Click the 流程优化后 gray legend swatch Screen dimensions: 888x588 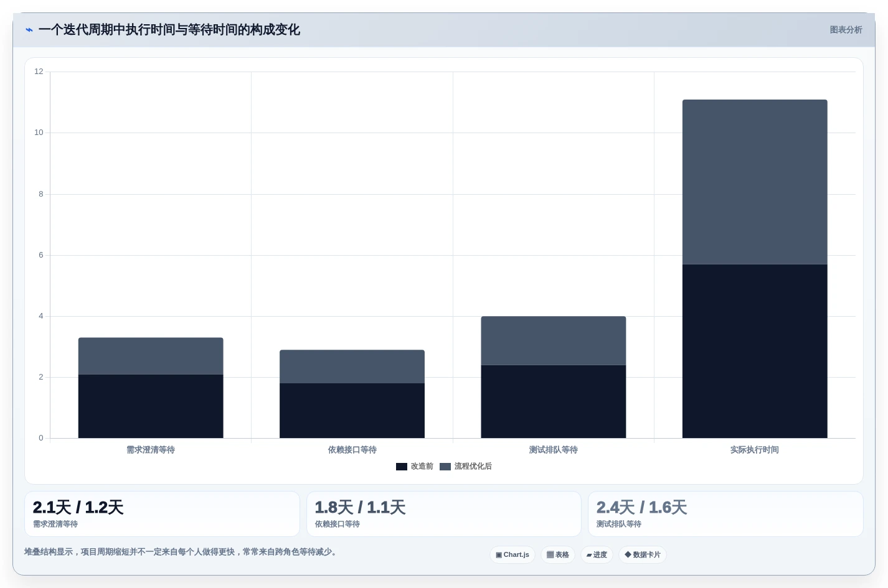click(445, 467)
